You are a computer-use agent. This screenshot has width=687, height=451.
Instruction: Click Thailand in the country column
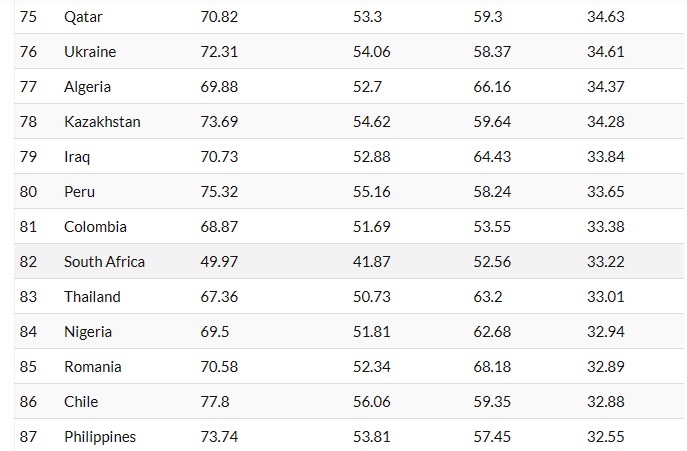[92, 297]
